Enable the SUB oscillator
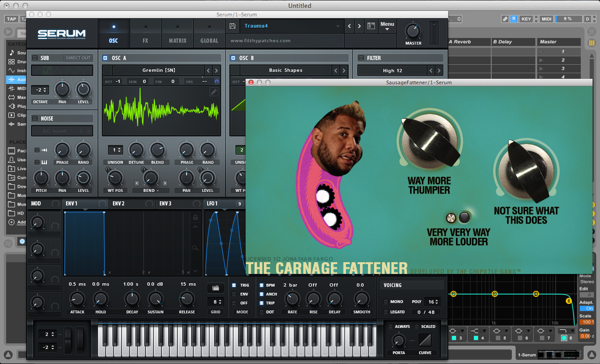Image resolution: width=600 pixels, height=364 pixels. tap(35, 58)
